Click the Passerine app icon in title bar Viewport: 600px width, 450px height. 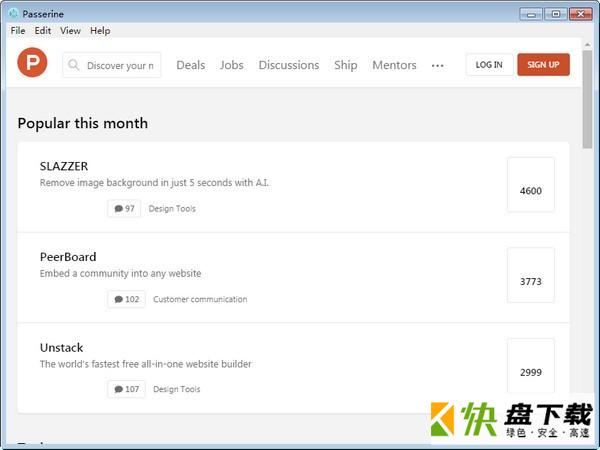13,13
